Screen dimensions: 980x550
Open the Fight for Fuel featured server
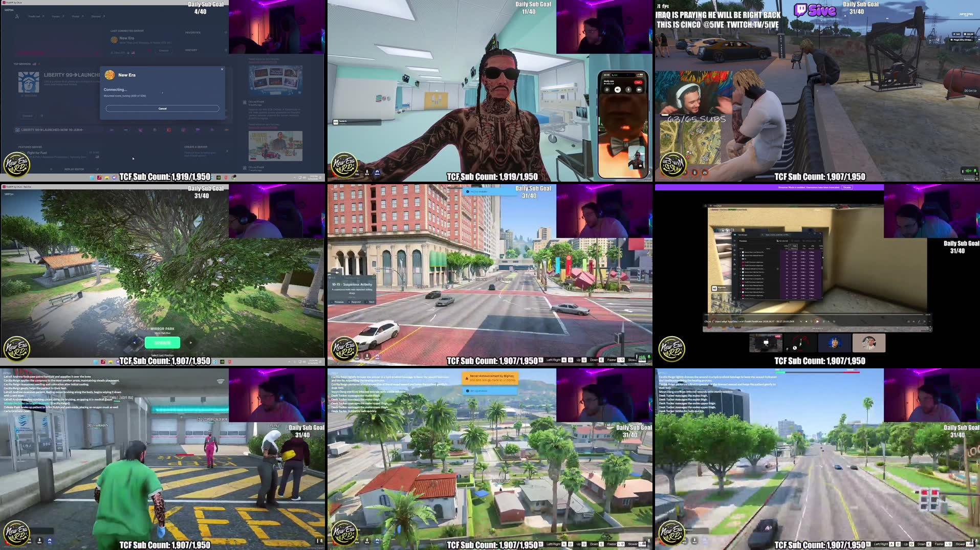tap(59, 155)
